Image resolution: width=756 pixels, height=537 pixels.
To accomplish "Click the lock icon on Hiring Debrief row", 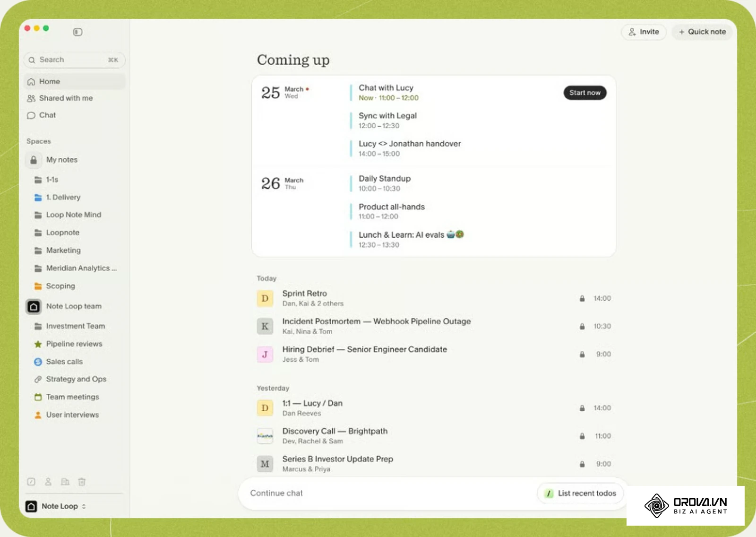I will tap(582, 354).
